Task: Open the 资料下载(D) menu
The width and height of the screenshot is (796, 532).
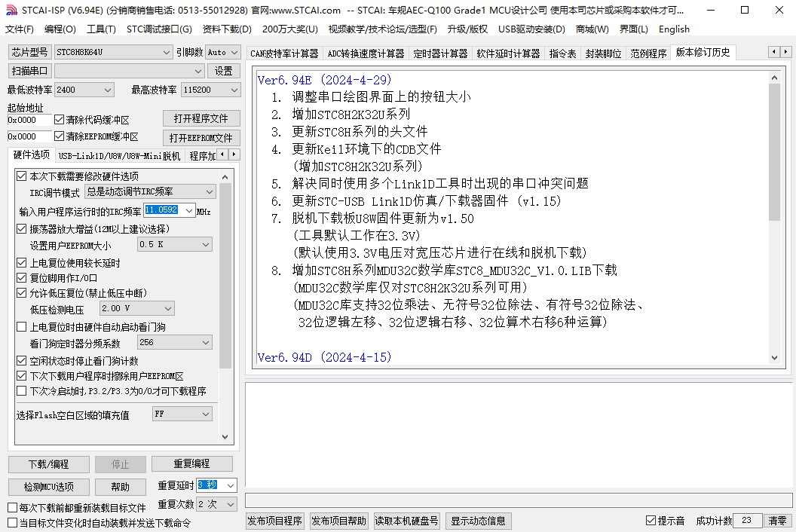Action: 227,29
